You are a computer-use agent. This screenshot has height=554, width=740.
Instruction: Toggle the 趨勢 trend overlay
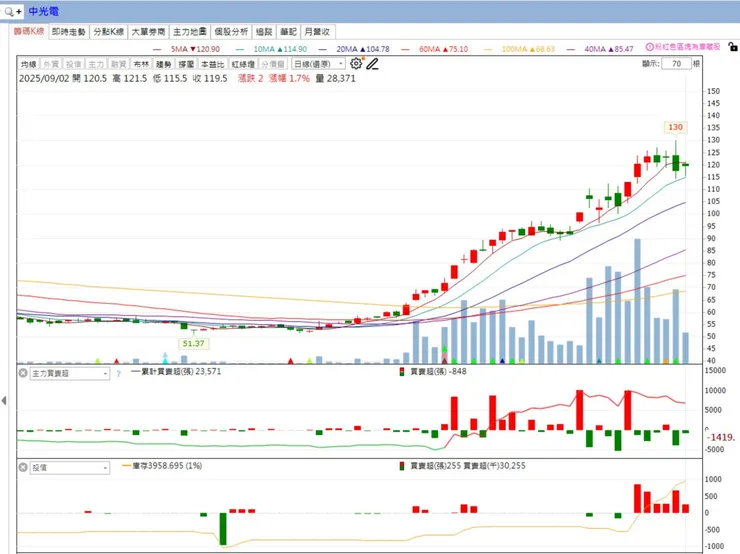164,64
